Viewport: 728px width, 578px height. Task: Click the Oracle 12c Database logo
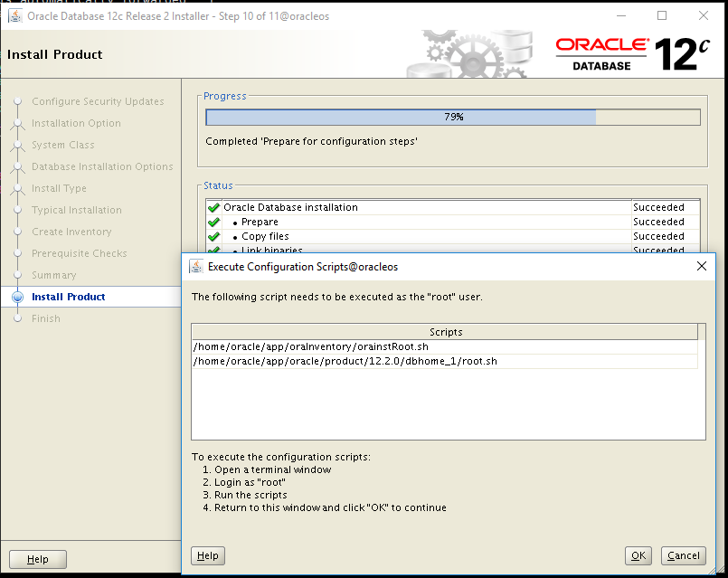point(632,54)
